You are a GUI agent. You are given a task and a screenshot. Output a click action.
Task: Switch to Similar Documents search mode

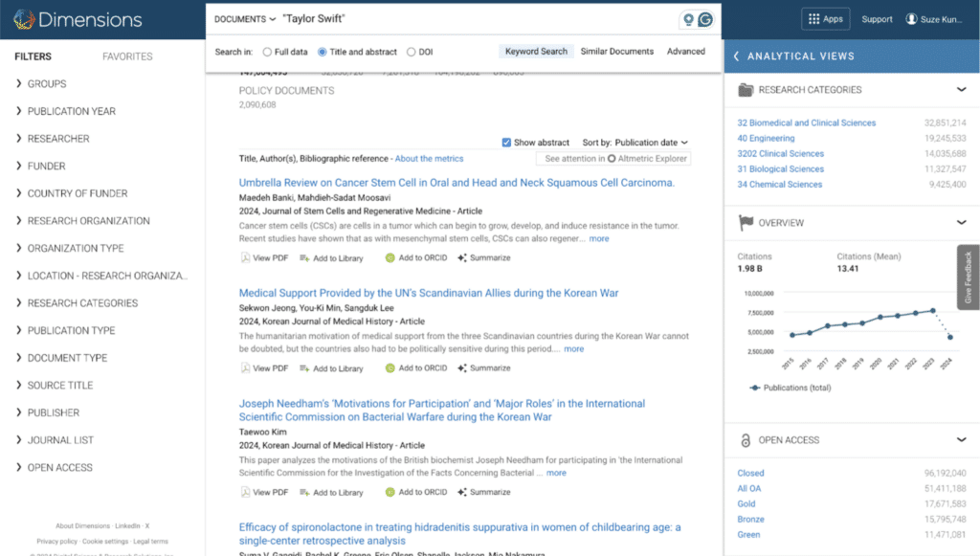coord(617,52)
